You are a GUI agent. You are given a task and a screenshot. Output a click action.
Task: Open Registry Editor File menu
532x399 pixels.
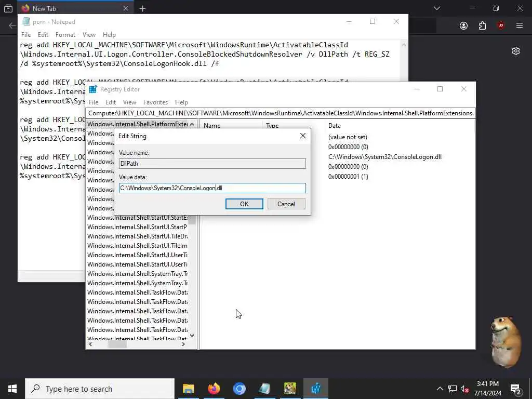(94, 102)
